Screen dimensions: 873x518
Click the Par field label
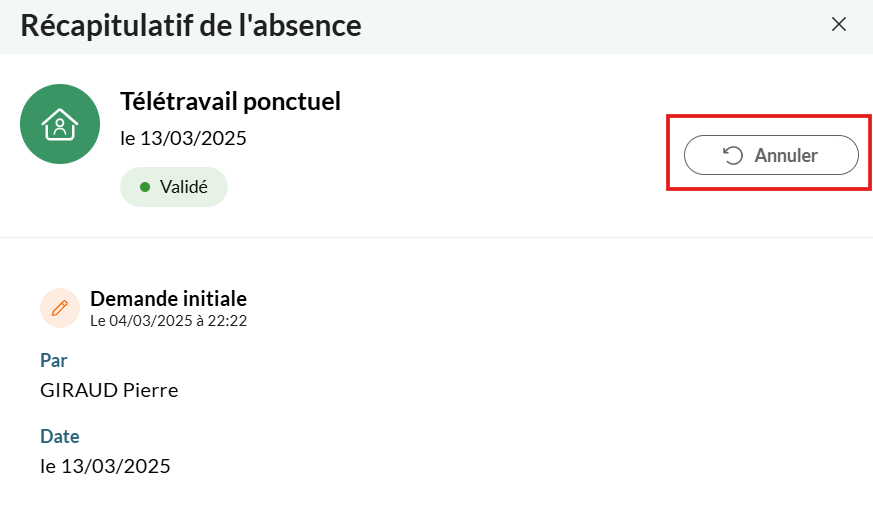click(53, 360)
